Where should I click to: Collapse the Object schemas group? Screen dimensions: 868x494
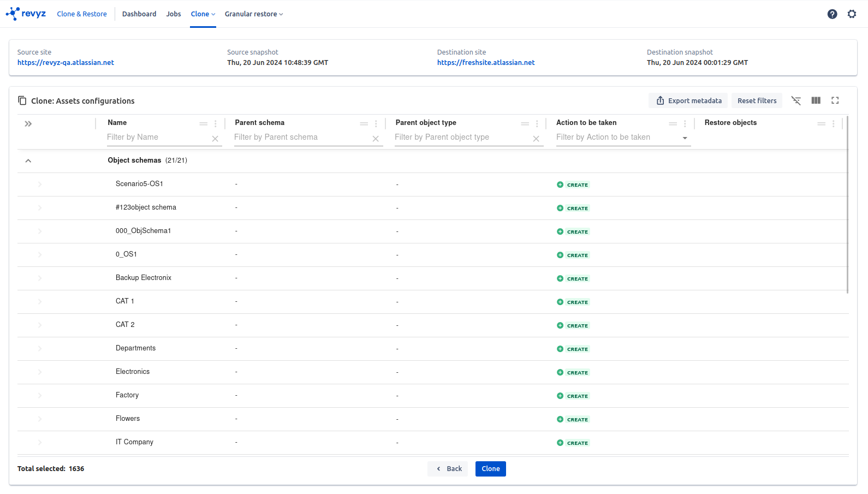tap(28, 161)
